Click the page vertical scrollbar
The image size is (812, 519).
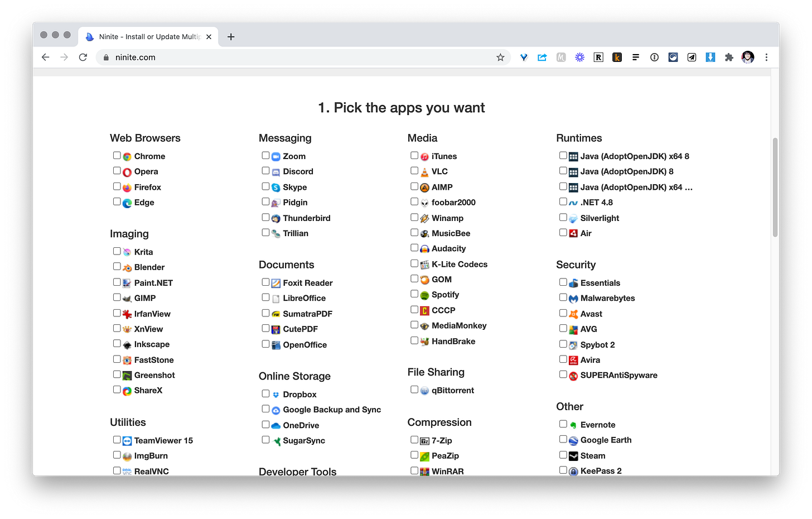[x=775, y=188]
